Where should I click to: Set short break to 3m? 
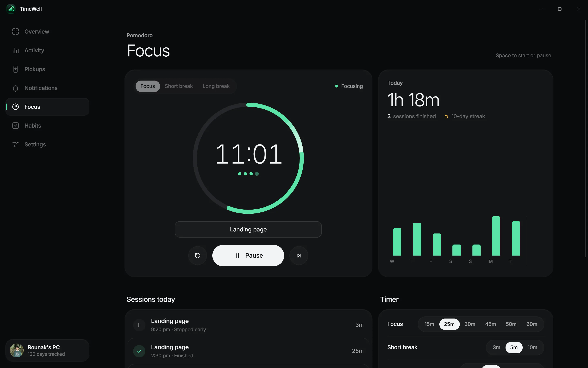[x=496, y=347]
